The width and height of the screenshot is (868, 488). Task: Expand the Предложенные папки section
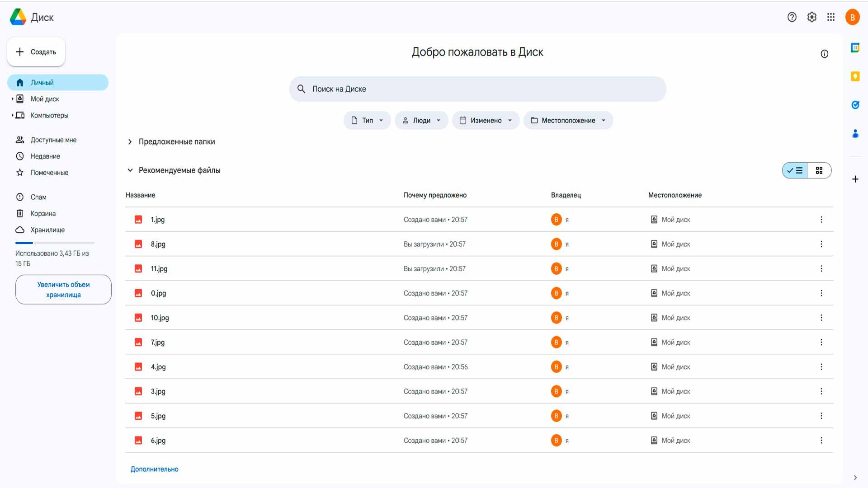(x=130, y=141)
